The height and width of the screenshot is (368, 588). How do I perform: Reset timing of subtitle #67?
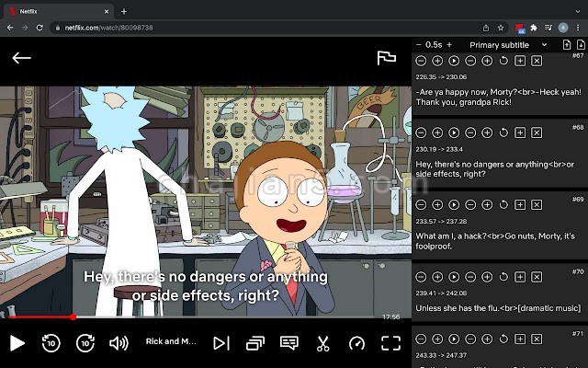[503, 61]
